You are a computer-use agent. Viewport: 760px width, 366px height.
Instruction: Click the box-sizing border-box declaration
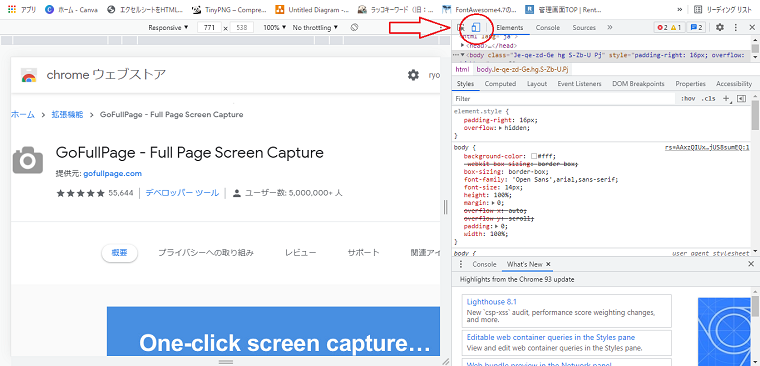click(506, 172)
